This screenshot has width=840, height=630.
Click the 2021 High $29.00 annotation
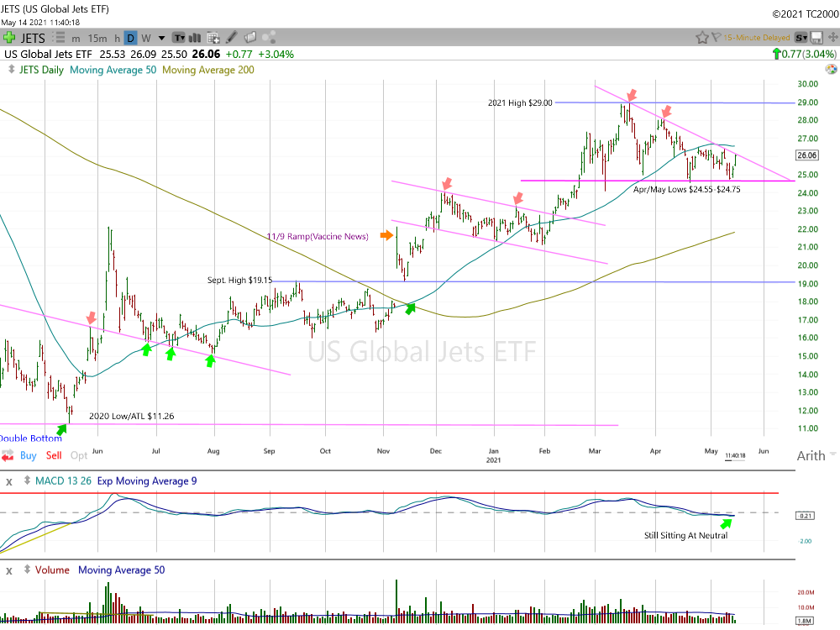pos(520,102)
